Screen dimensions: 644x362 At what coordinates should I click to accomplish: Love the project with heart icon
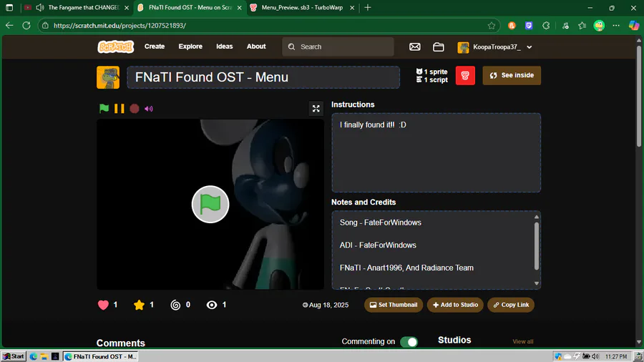103,305
